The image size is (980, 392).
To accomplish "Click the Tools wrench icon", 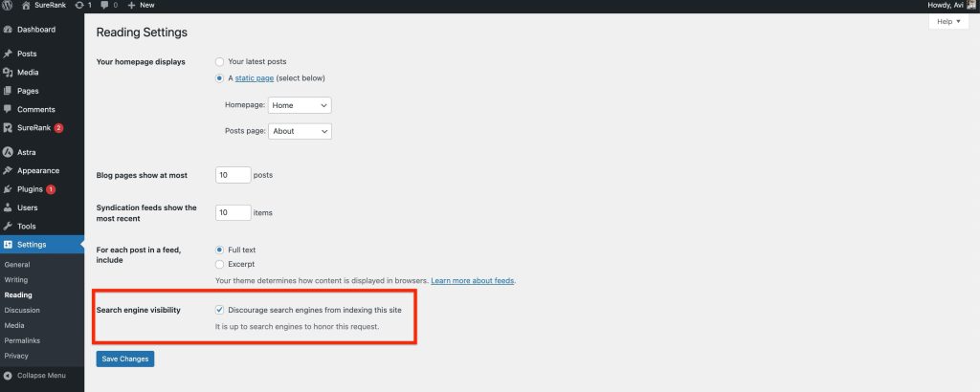I will 8,226.
